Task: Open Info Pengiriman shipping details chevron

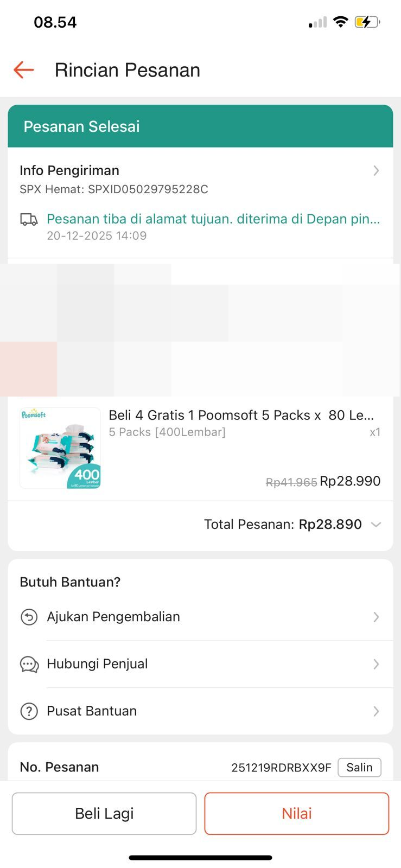Action: pos(376,171)
